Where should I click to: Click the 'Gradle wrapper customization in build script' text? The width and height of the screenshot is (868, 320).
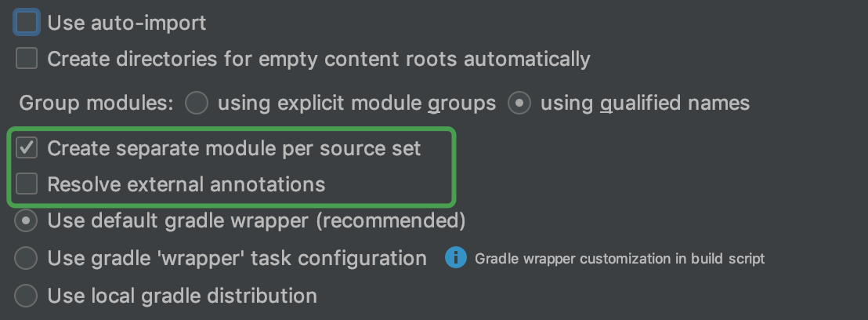[x=619, y=258]
